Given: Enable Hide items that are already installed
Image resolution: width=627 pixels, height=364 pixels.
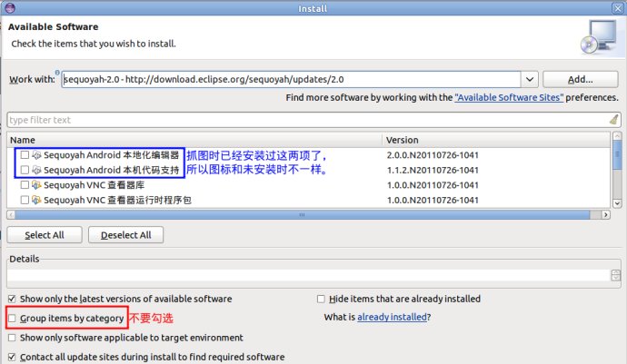Looking at the screenshot, I should (321, 299).
